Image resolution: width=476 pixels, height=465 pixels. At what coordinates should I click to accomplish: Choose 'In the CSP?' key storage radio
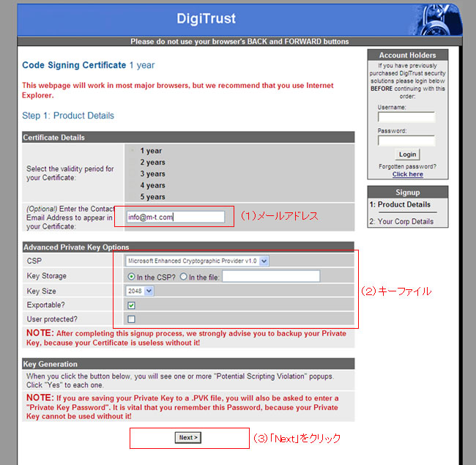[131, 277]
